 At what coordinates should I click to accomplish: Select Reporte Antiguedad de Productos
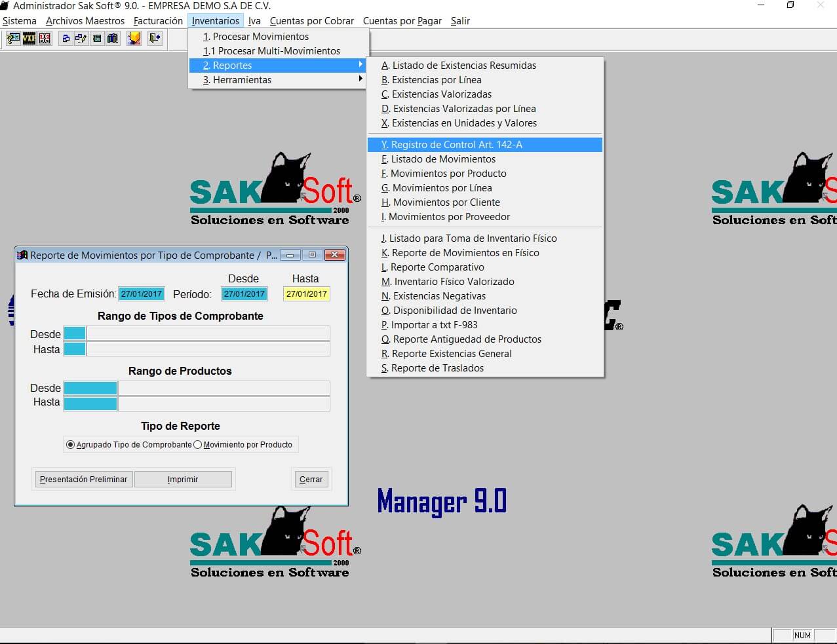[485, 339]
